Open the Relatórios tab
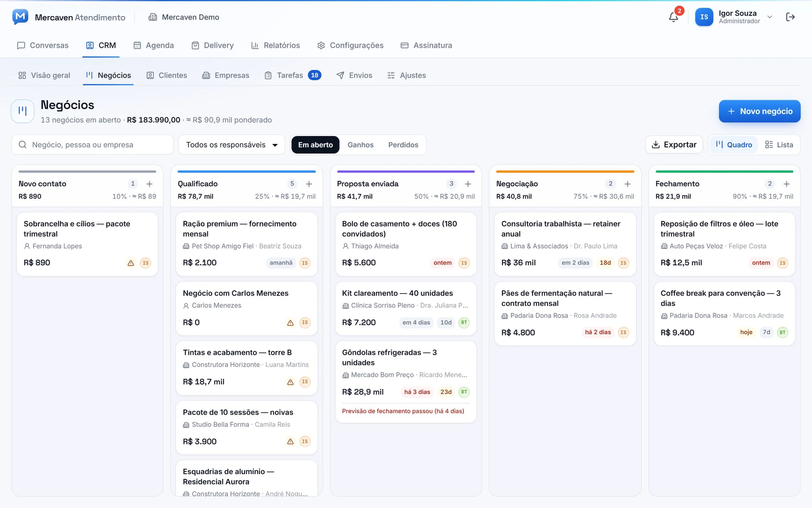Image resolution: width=812 pixels, height=508 pixels. 275,45
